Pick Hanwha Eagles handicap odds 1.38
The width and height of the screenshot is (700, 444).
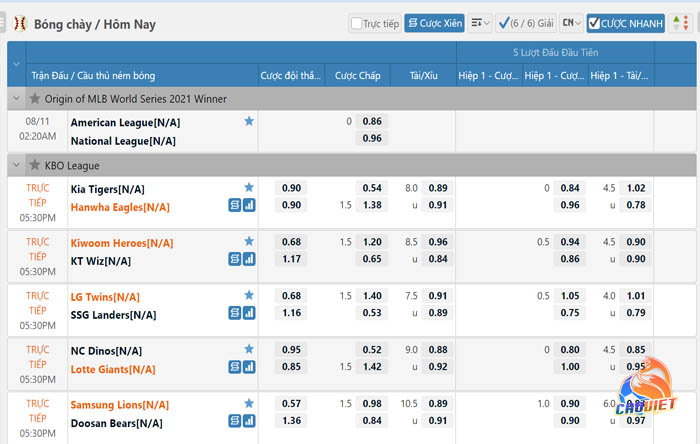click(x=372, y=205)
